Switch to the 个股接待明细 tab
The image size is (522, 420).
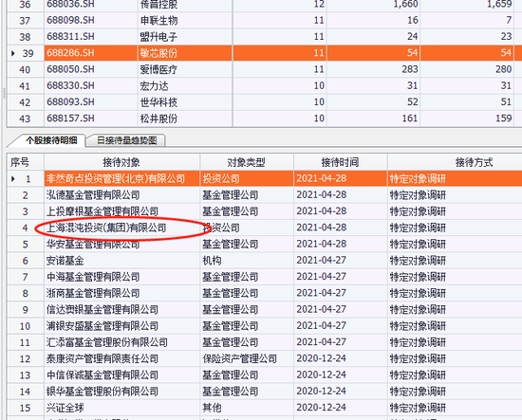click(x=51, y=140)
